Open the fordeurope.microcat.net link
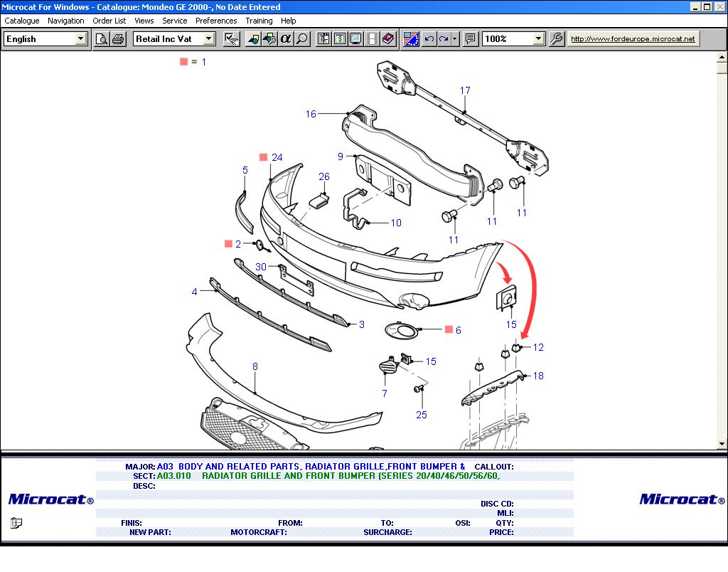This screenshot has height=572, width=728. click(x=633, y=39)
